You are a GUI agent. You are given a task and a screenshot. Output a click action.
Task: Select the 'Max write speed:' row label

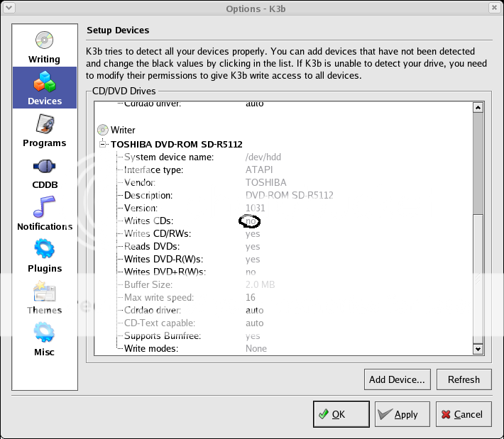click(159, 297)
